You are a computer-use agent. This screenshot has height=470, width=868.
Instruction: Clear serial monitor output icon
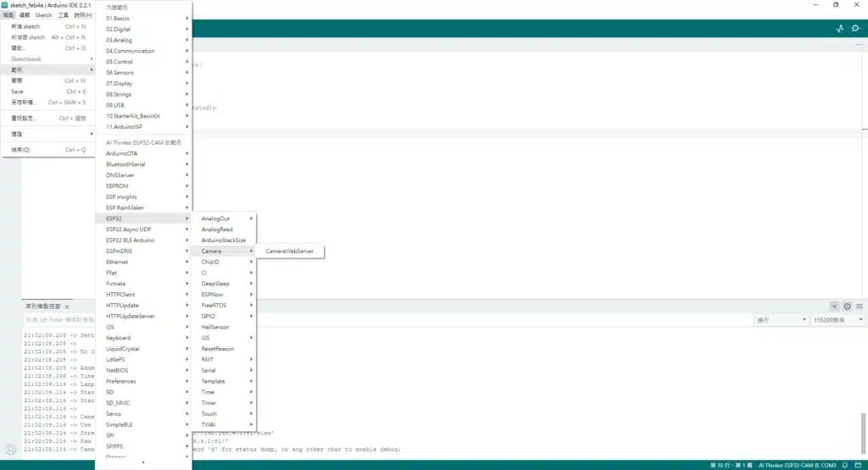[x=860, y=307]
